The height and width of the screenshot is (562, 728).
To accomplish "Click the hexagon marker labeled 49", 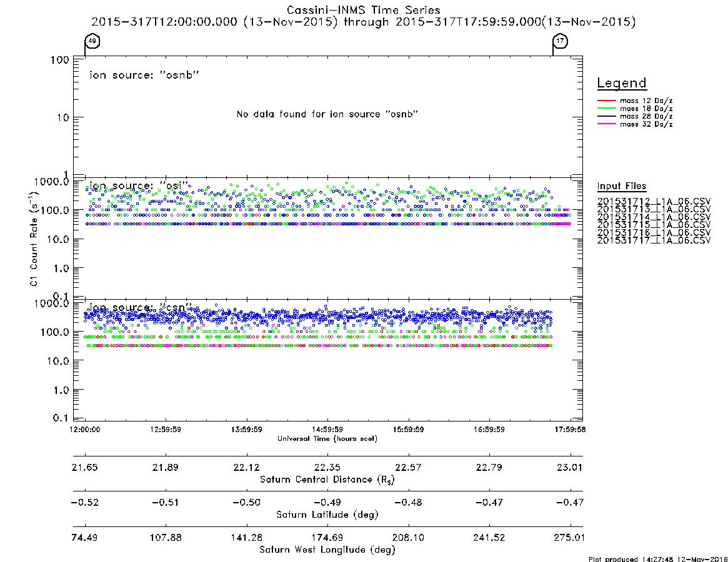I will 92,41.
